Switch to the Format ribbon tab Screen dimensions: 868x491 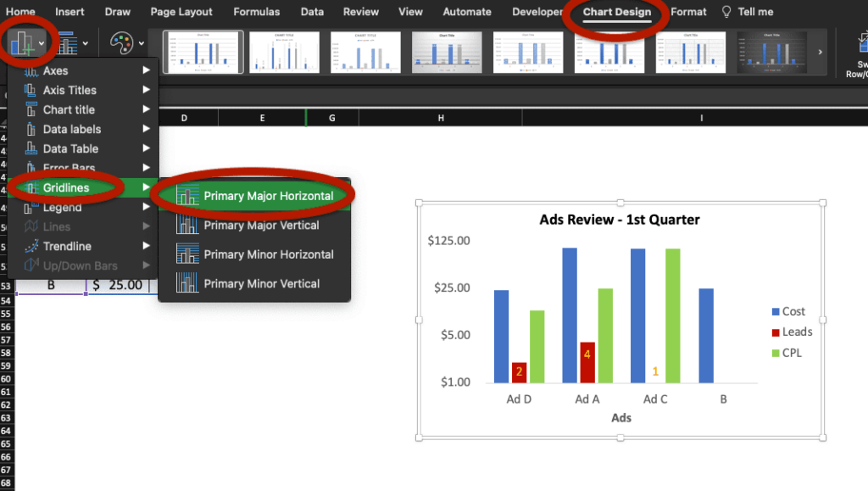(688, 12)
